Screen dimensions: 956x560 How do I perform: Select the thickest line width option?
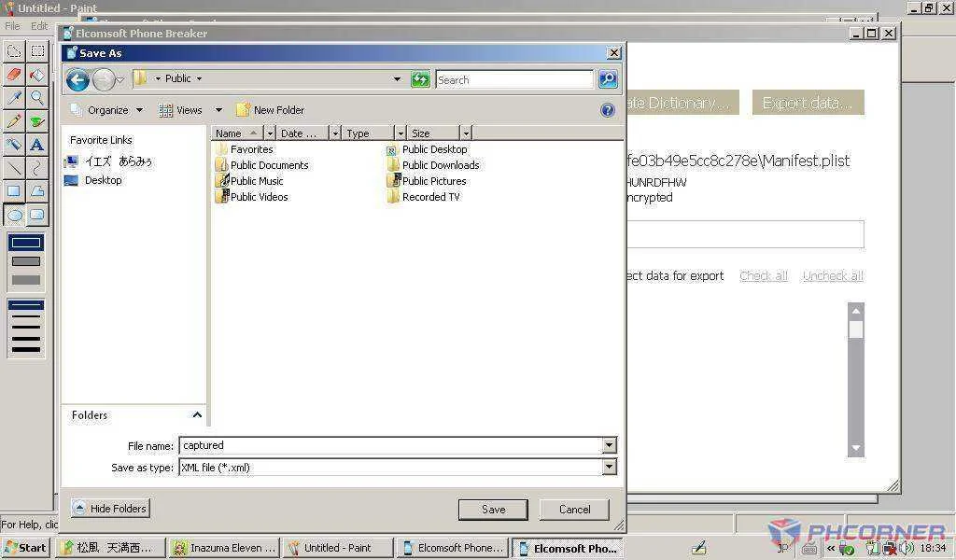point(26,349)
